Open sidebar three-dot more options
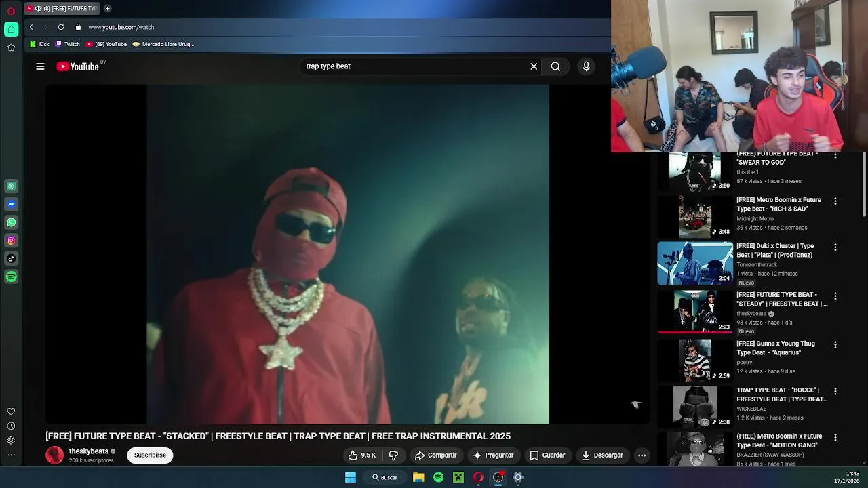The height and width of the screenshot is (488, 868). tap(11, 455)
